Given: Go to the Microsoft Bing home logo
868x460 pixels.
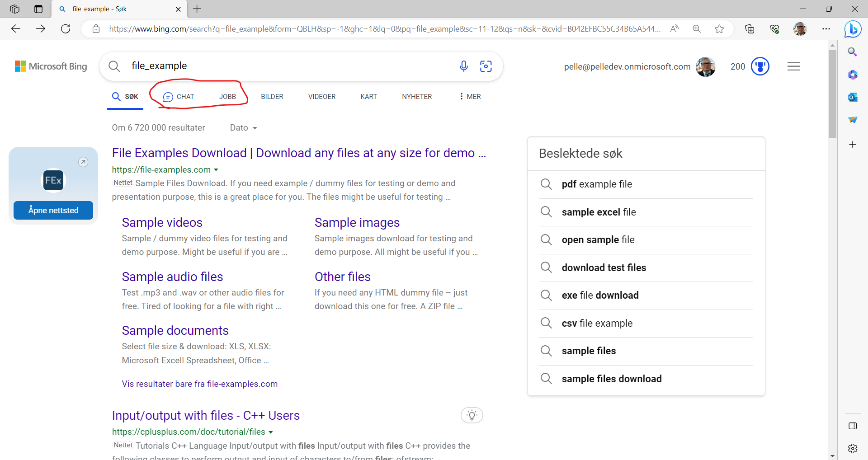Looking at the screenshot, I should coord(51,66).
